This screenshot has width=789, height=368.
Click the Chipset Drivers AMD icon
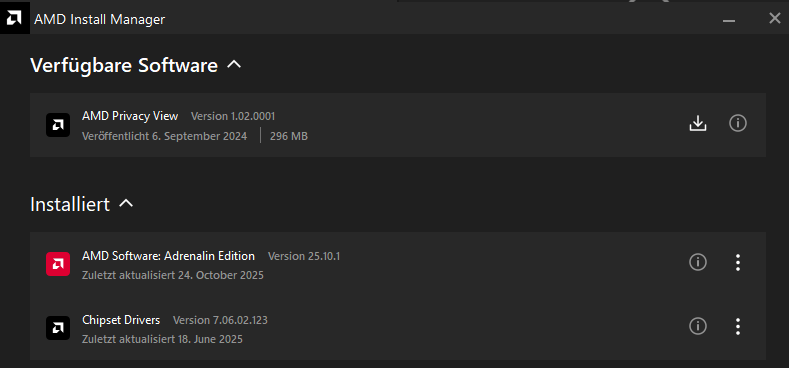[58, 328]
